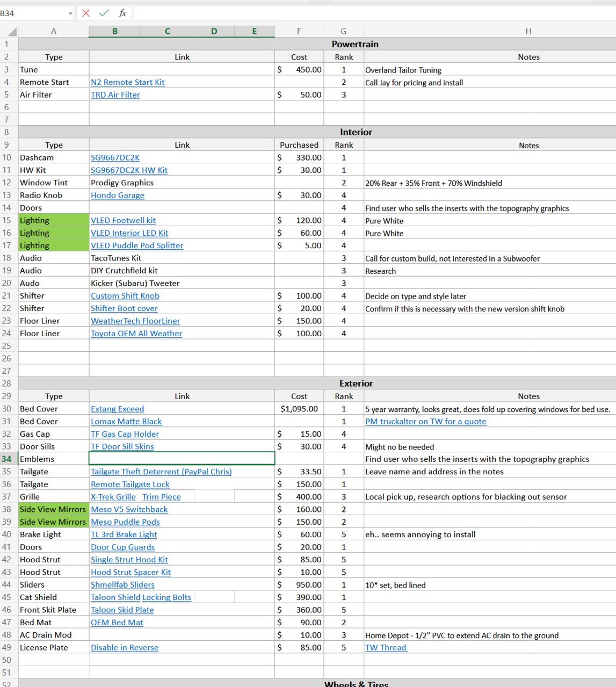Open VLED Puddle Pod Splitter link
Viewport: 616px width, 687px height.
pyautogui.click(x=137, y=245)
